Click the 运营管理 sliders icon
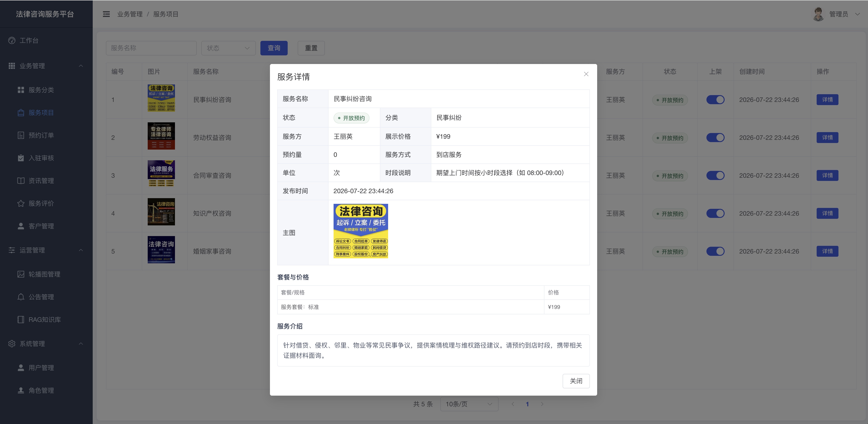Viewport: 868px width, 424px height. 12,250
